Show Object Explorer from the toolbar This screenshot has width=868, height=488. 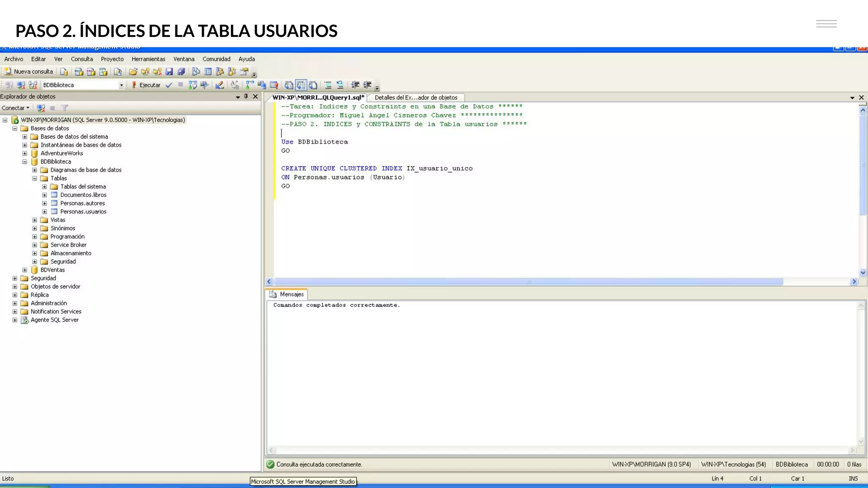[x=220, y=72]
